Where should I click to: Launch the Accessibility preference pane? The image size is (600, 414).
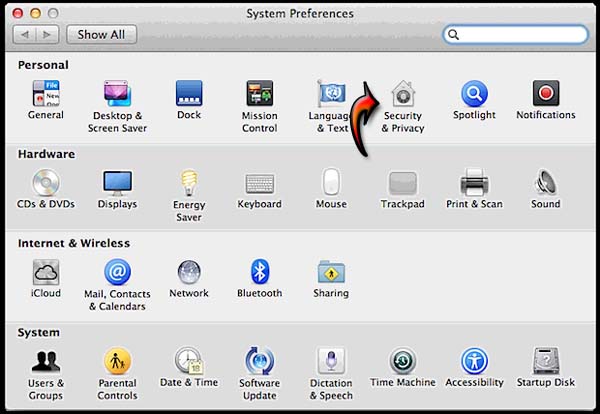tap(474, 362)
